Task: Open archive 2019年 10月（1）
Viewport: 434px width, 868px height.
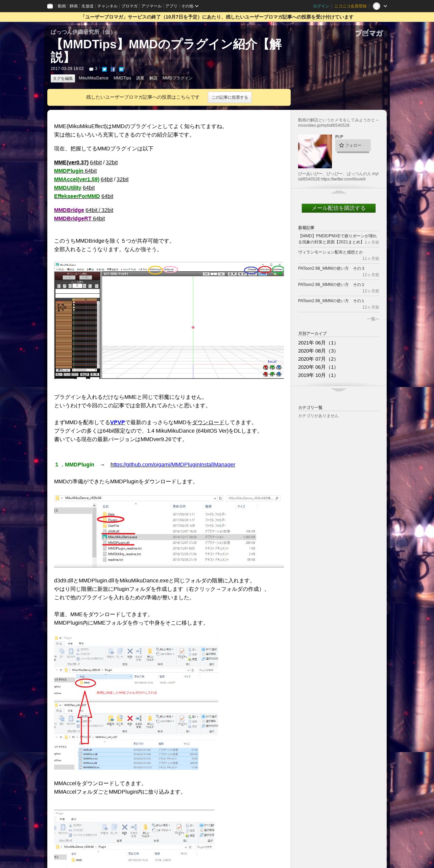Action: click(x=318, y=375)
